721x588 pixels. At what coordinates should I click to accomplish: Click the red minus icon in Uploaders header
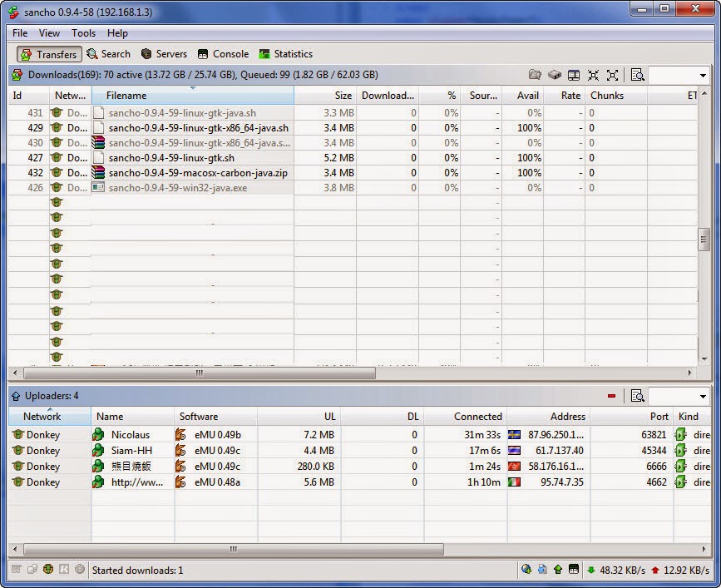point(611,396)
